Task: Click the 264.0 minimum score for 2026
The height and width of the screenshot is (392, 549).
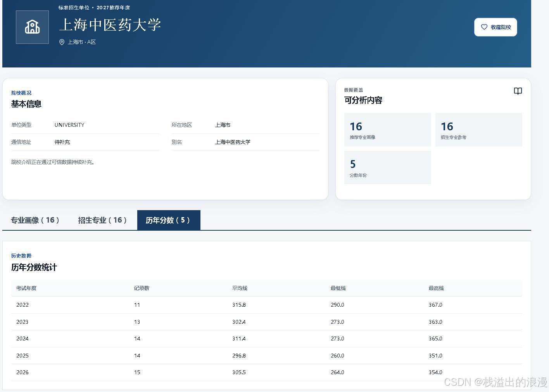Action: [337, 372]
